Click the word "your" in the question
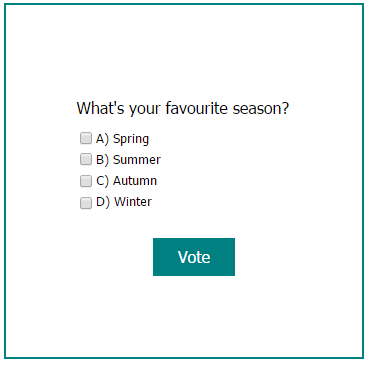 tap(145, 110)
